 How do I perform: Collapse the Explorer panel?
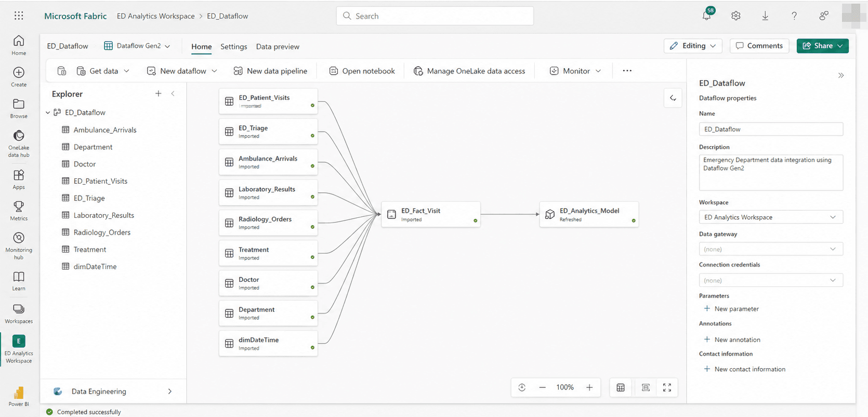[173, 94]
